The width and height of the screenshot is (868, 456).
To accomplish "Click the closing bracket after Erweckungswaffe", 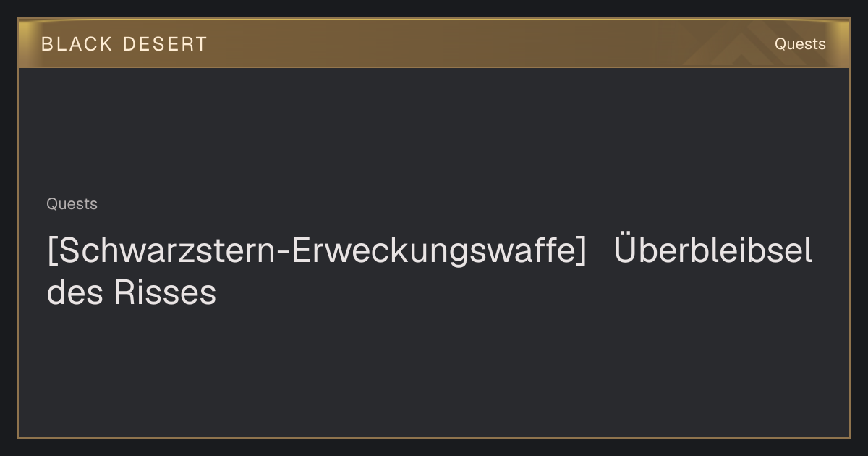I will (582, 252).
